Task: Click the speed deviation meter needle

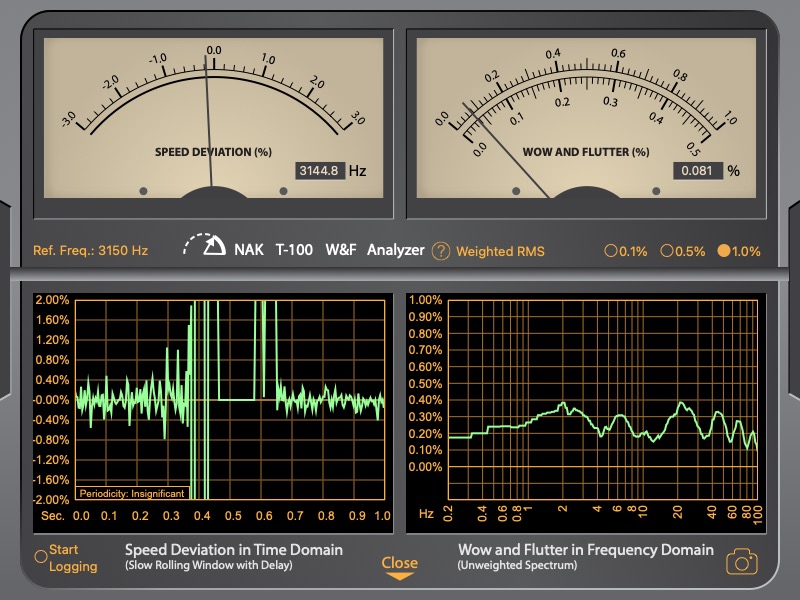Action: [x=209, y=122]
